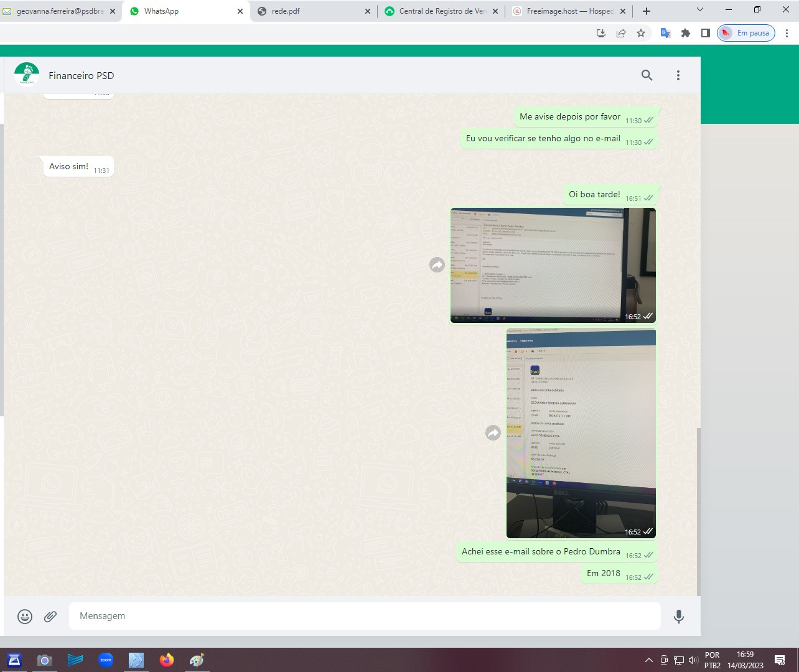The height and width of the screenshot is (672, 799).
Task: Open Paint from the taskbar
Action: coord(197,660)
